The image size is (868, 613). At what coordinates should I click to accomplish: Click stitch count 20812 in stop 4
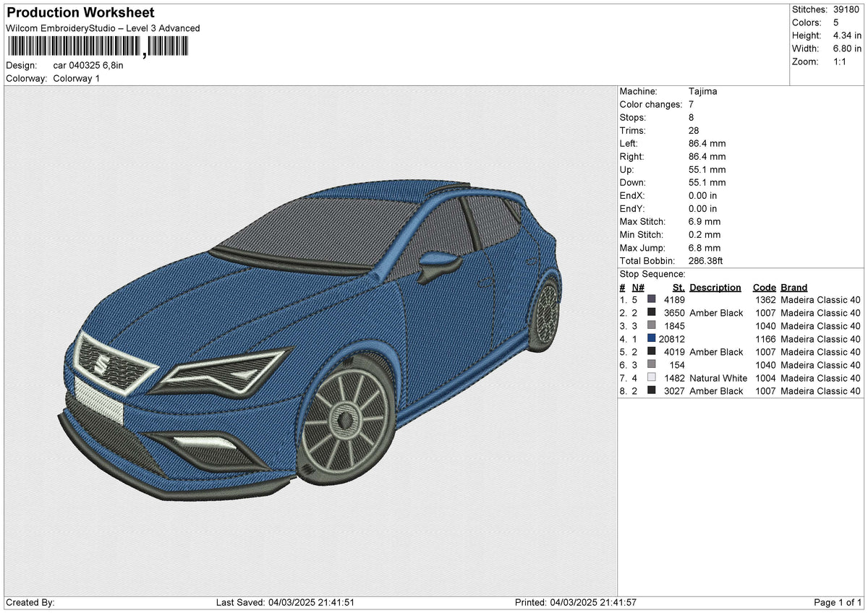672,339
